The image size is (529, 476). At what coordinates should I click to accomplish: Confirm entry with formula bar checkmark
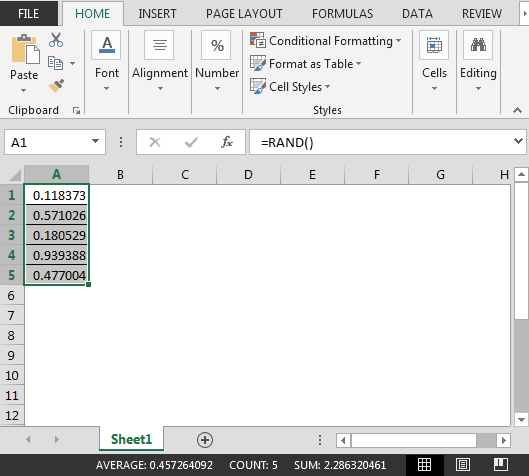(191, 142)
